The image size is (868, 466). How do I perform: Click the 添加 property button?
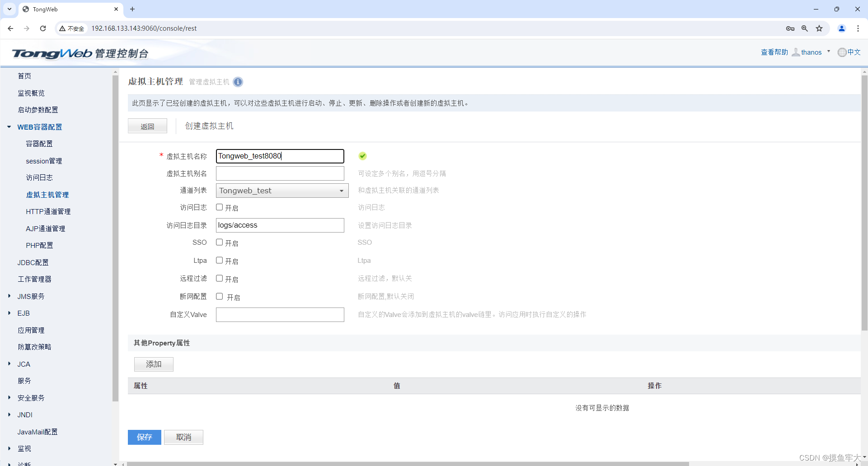(x=154, y=364)
